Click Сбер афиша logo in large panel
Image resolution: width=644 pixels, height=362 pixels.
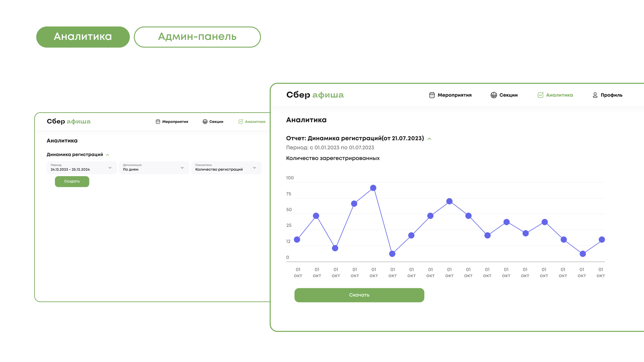315,95
